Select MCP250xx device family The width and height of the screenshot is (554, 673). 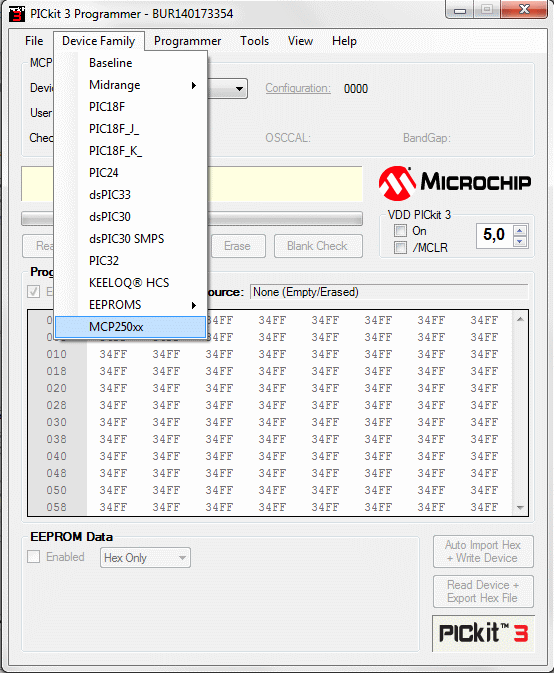130,327
